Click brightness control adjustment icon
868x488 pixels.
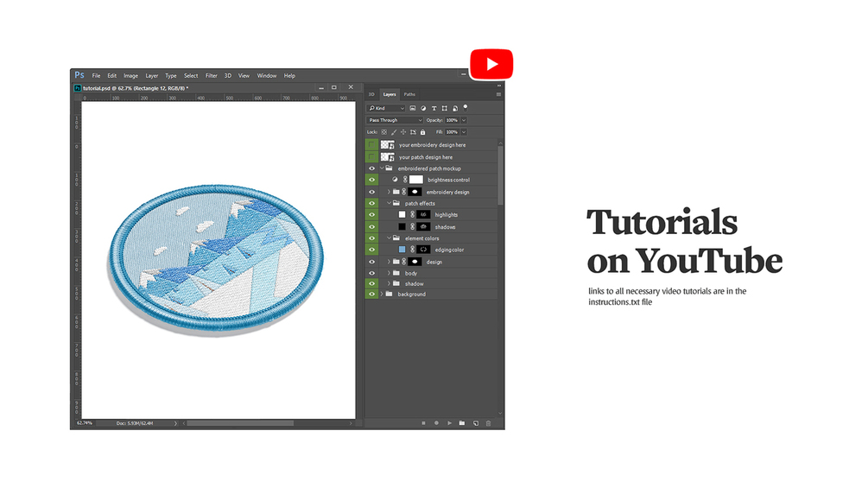point(395,180)
